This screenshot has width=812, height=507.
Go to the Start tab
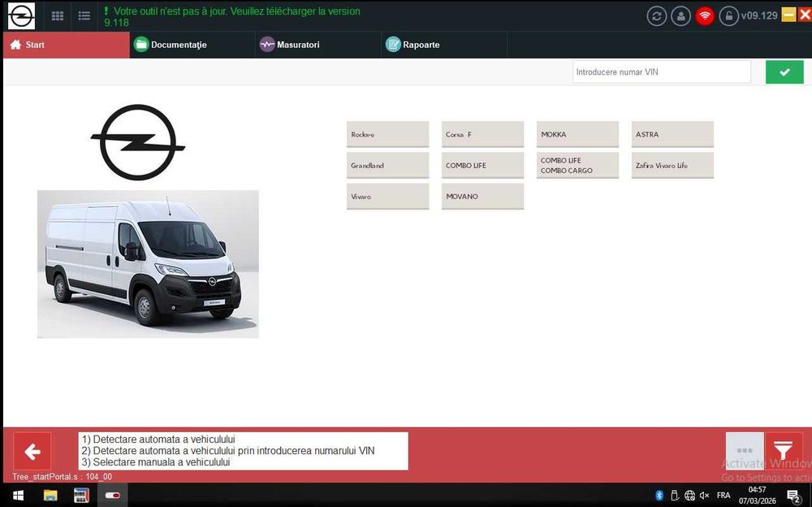coord(67,45)
